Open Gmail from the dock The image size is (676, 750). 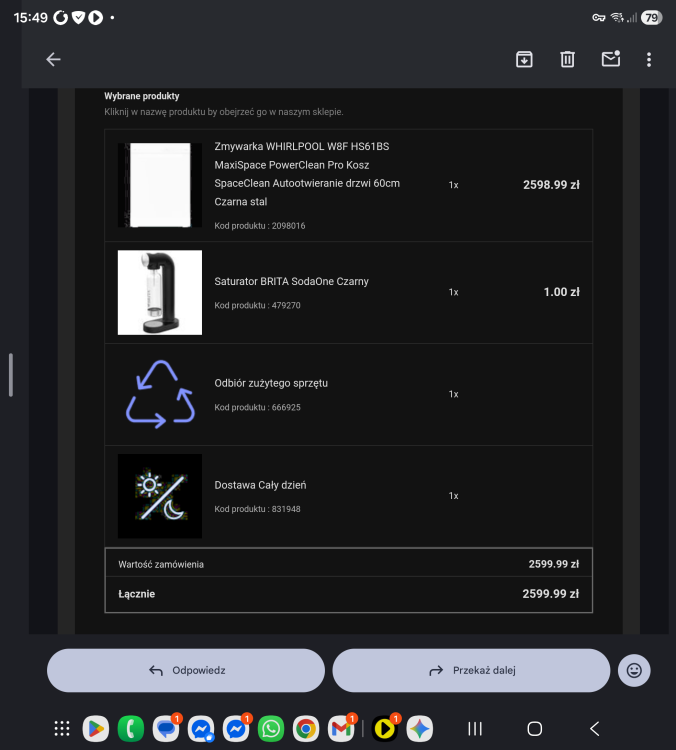(x=341, y=728)
